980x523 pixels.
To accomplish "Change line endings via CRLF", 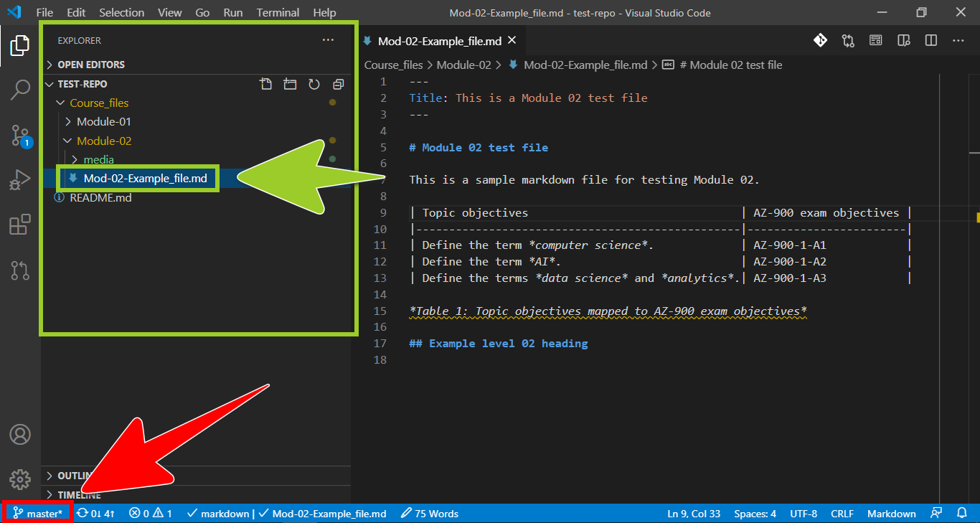I will pos(842,513).
